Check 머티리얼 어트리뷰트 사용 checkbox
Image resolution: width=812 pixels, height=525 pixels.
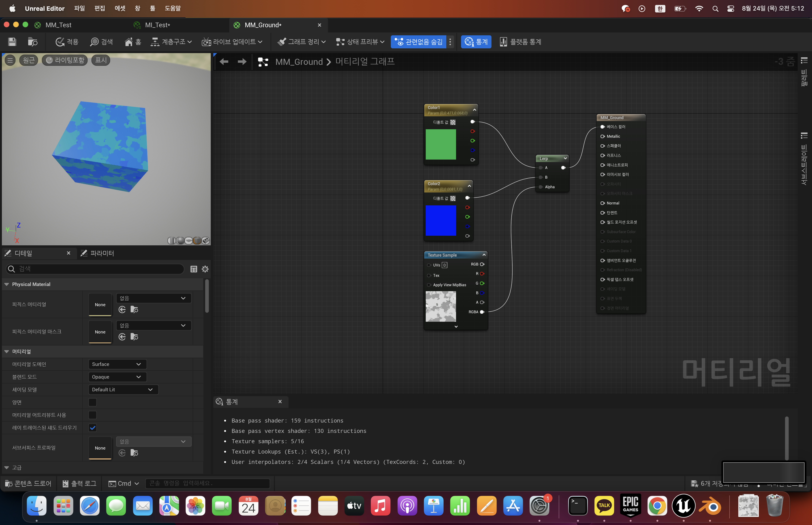click(92, 415)
